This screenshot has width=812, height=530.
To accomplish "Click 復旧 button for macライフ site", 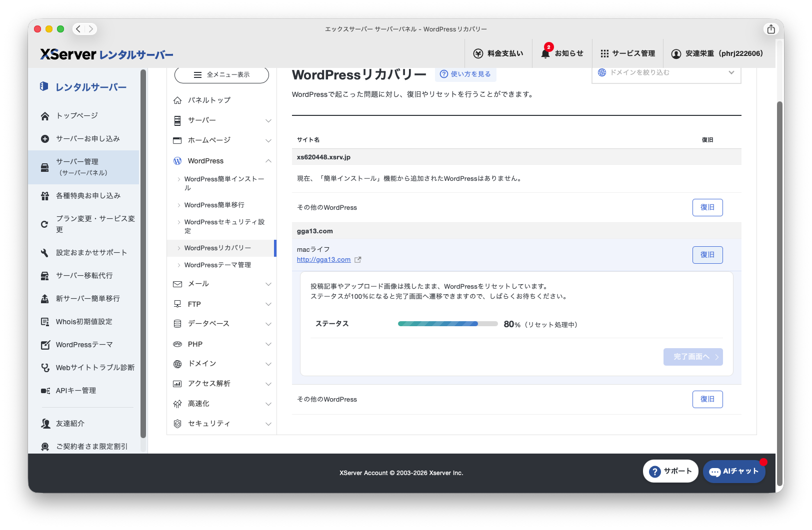I will click(707, 255).
